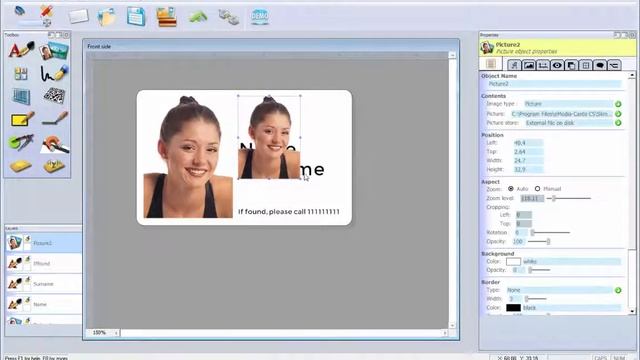
Task: Select the Manual zoom radio button
Action: click(538, 189)
